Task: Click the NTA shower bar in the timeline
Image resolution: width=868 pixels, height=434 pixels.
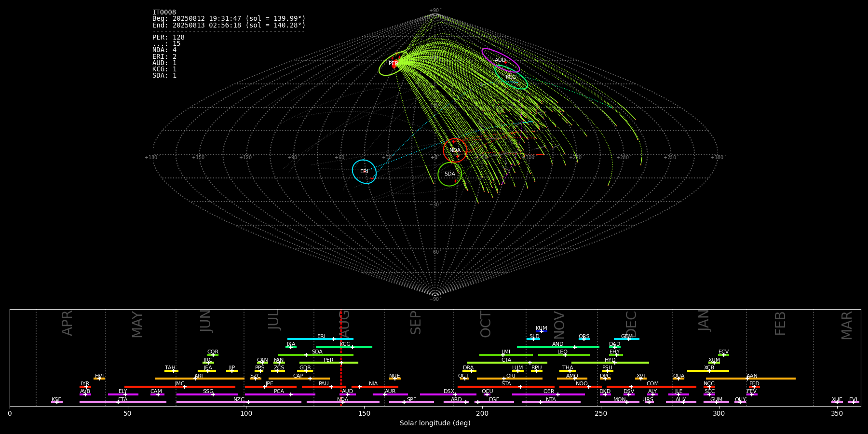Action: (551, 402)
